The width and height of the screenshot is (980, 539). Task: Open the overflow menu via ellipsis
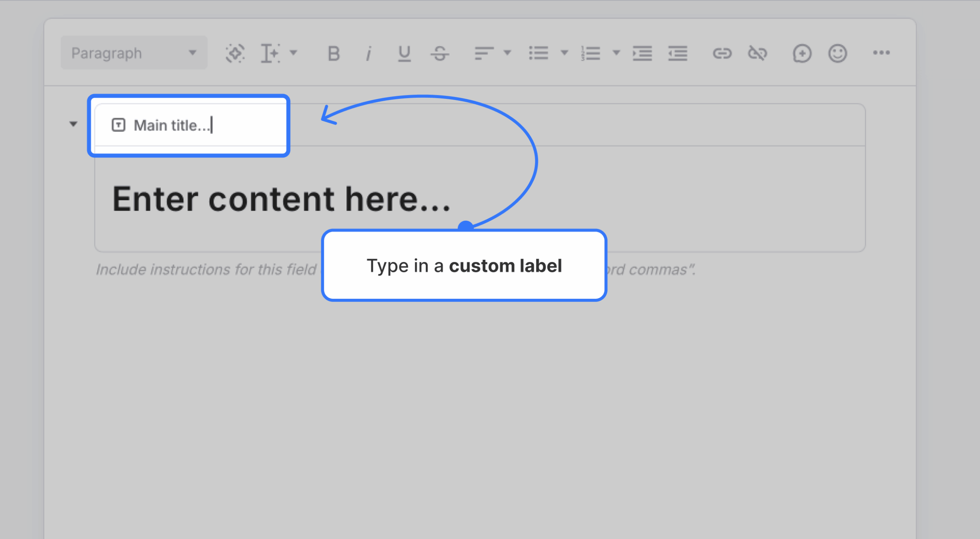882,53
